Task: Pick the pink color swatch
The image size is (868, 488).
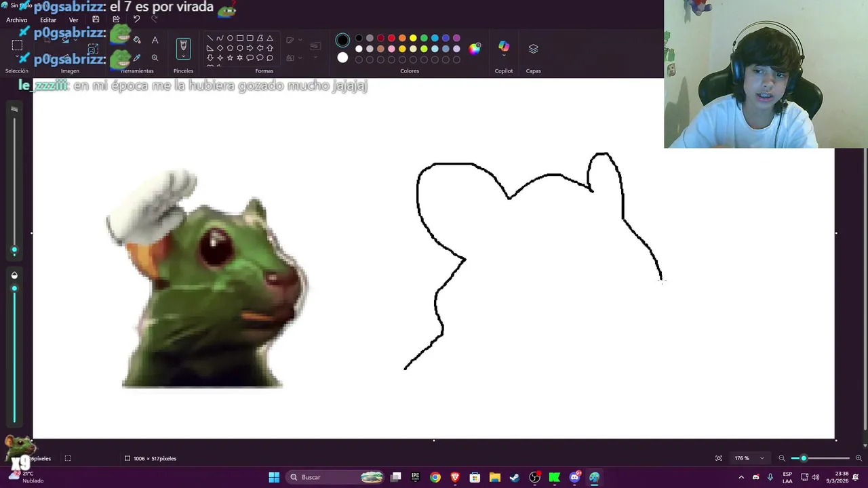Action: coord(391,49)
